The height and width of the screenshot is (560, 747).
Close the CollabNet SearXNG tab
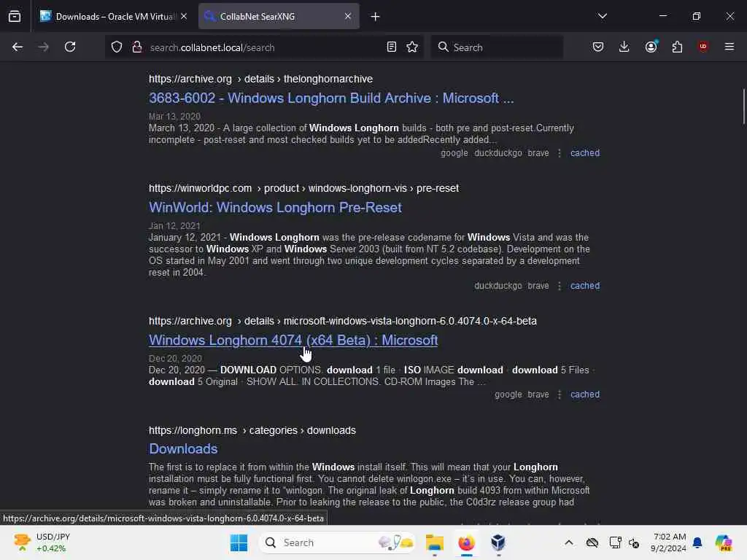[x=348, y=17]
